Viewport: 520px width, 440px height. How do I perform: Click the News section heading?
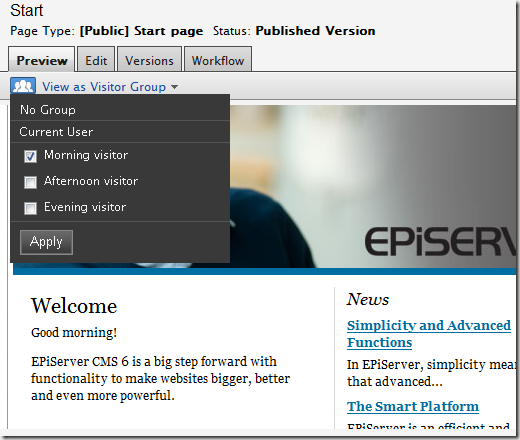click(x=368, y=299)
